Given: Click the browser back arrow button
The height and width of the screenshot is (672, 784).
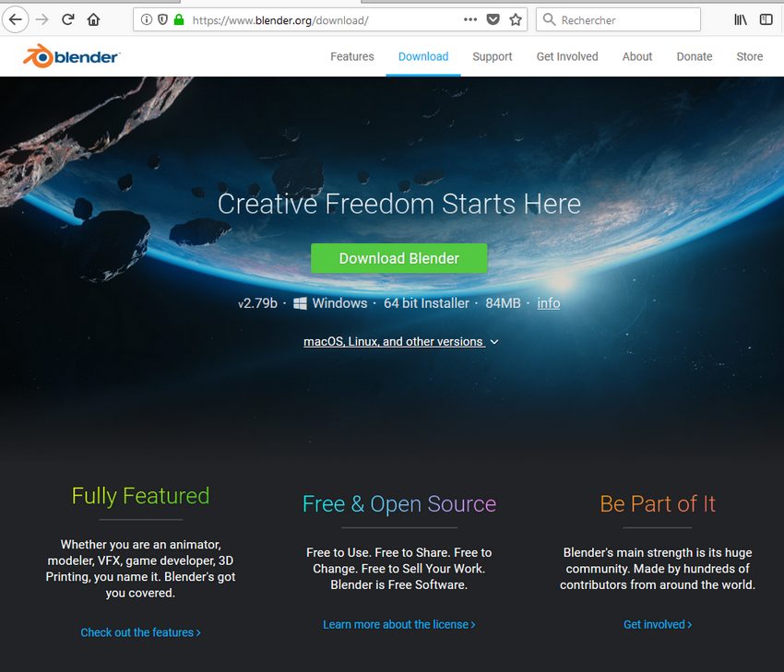Looking at the screenshot, I should (16, 20).
